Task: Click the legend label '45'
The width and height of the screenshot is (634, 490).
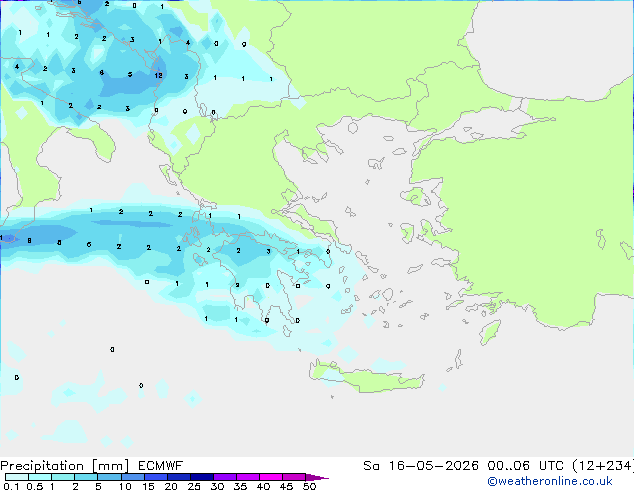Action: [287, 486]
